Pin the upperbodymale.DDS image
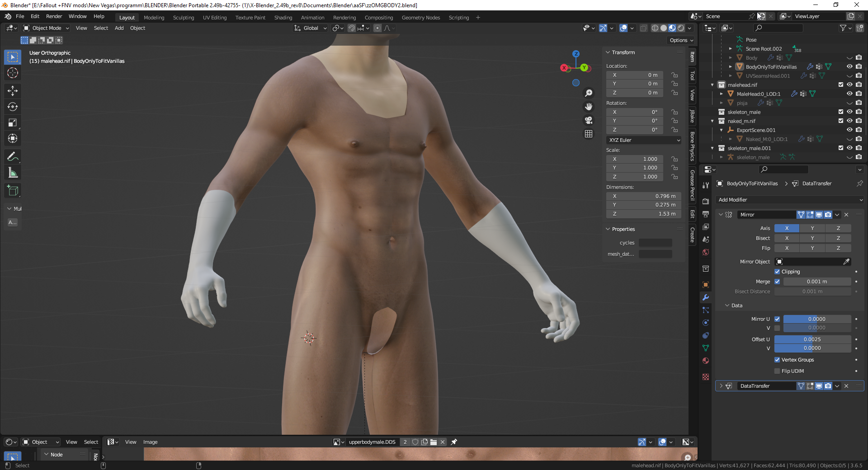868x470 pixels. 454,442
